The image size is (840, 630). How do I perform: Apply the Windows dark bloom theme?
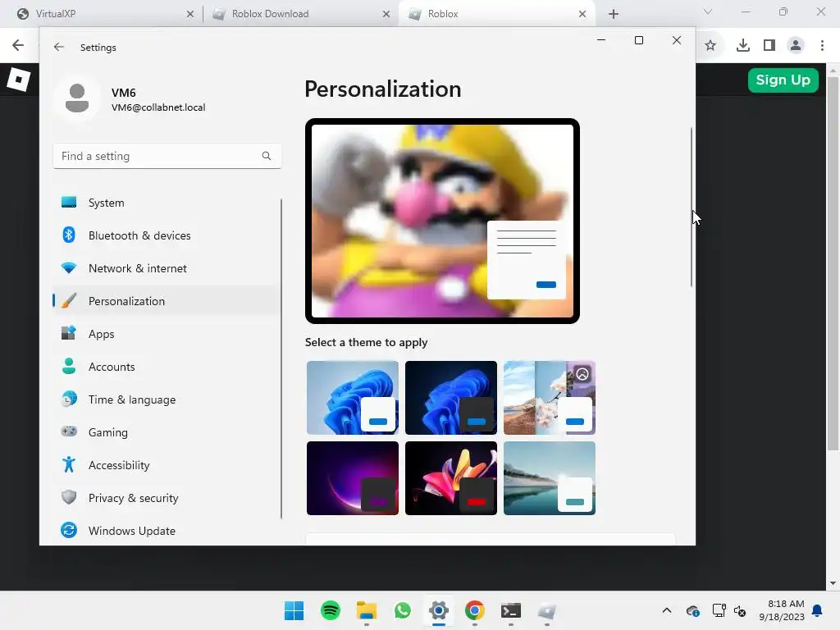click(x=451, y=398)
